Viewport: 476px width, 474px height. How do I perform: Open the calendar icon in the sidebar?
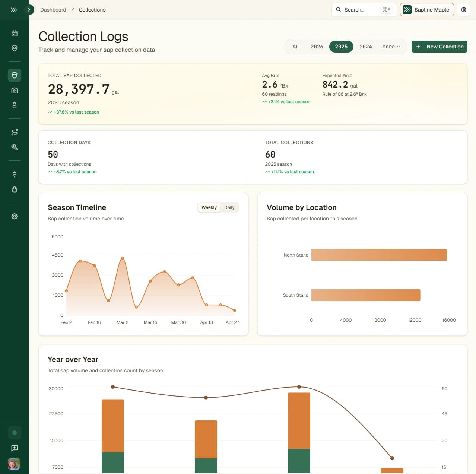click(14, 33)
